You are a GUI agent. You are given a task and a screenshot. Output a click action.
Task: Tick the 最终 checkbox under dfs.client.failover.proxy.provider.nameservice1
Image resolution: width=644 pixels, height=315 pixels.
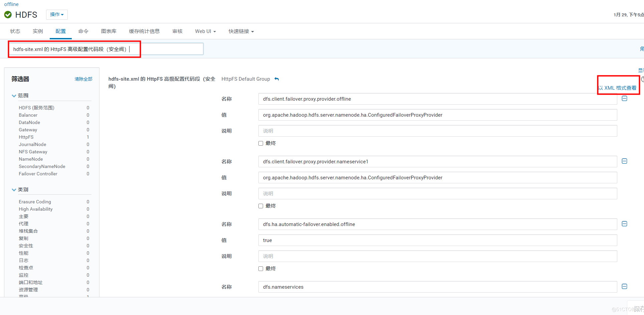click(x=261, y=206)
